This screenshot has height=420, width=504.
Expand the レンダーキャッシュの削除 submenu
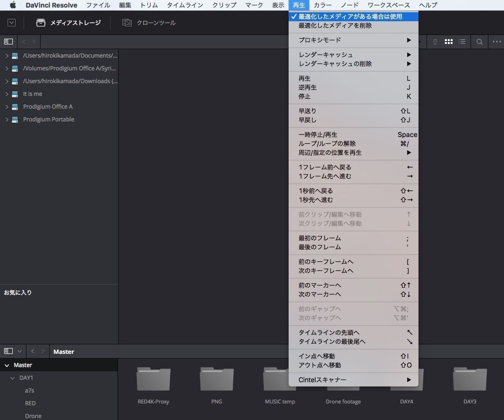point(354,64)
